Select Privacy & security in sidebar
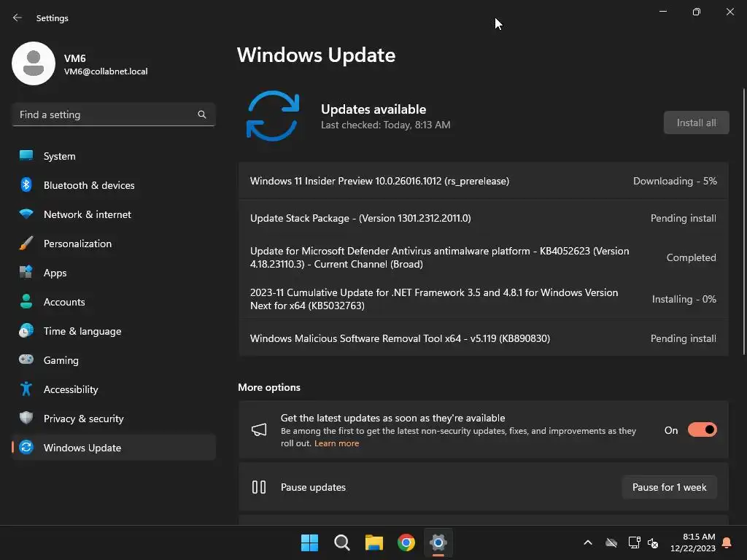The height and width of the screenshot is (560, 747). (114, 418)
